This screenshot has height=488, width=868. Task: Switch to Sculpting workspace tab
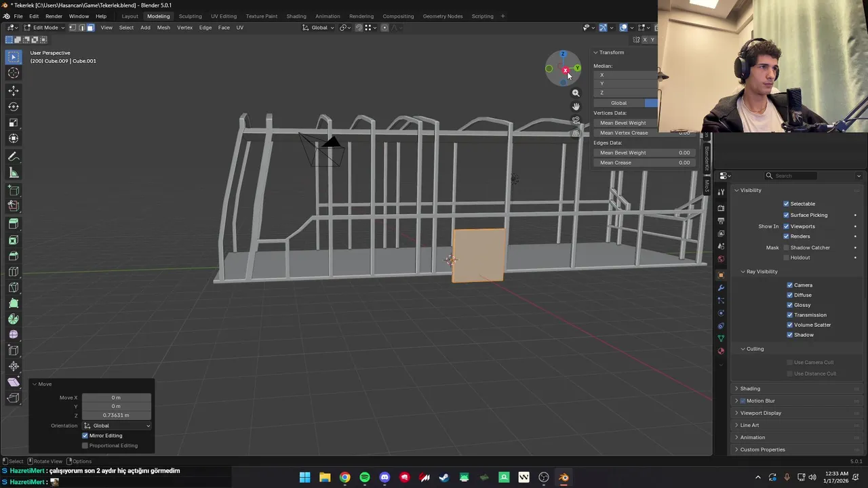[x=190, y=16]
